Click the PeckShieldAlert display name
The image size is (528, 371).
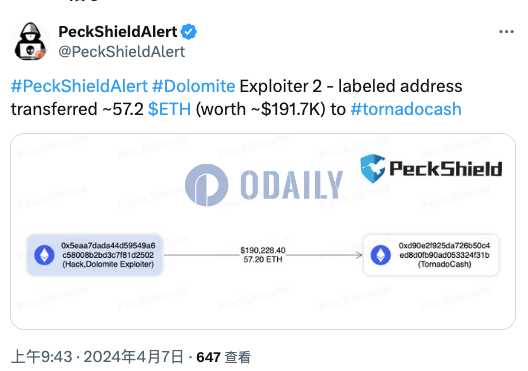tap(118, 32)
